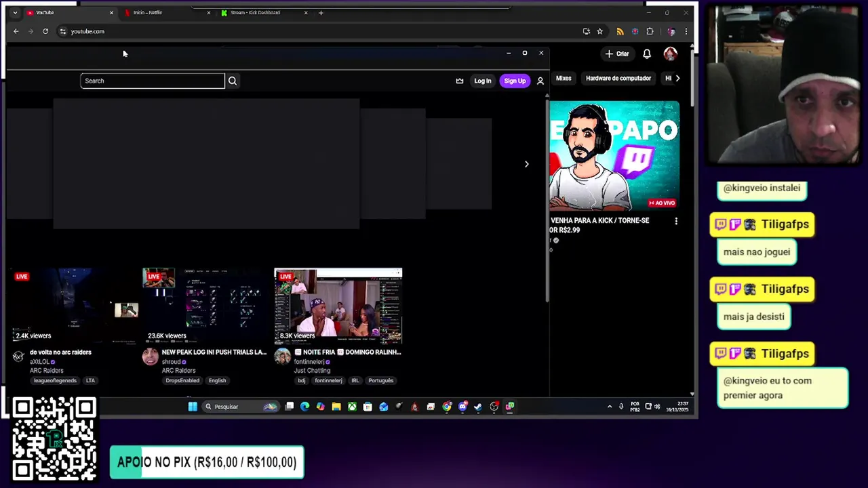Open Microsoft Edge from taskbar
This screenshot has width=868, height=488.
[304, 407]
